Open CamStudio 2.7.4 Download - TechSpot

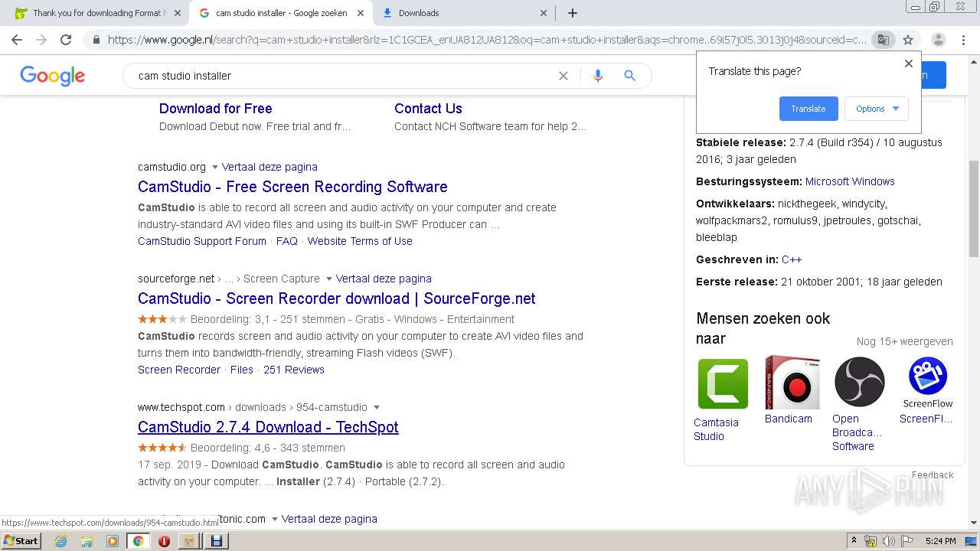pyautogui.click(x=268, y=427)
